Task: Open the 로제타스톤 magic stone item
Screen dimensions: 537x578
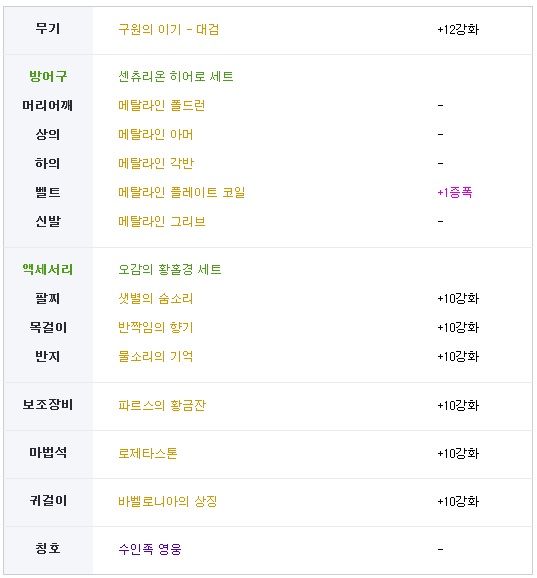Action: click(147, 453)
